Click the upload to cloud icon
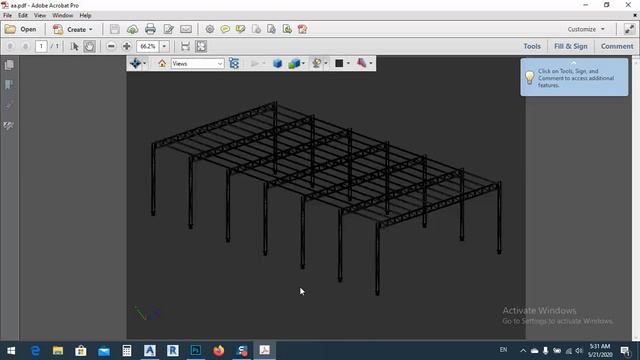640x360 pixels. click(132, 29)
